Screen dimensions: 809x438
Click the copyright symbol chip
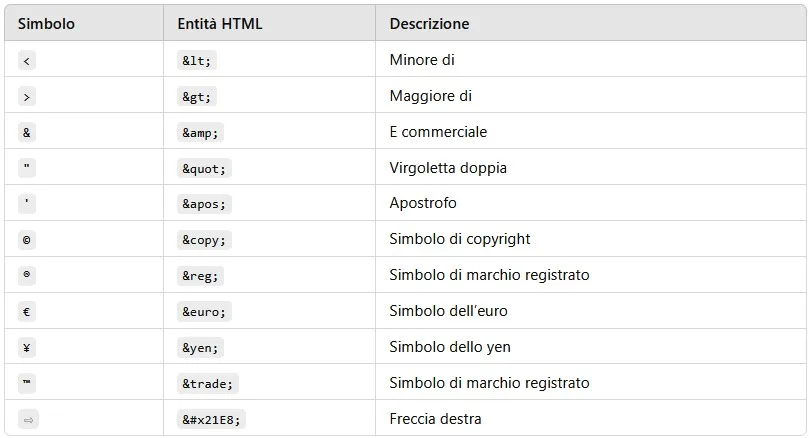[27, 240]
